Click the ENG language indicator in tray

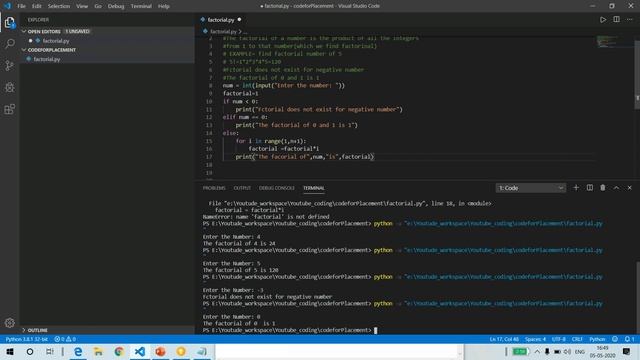pos(580,352)
